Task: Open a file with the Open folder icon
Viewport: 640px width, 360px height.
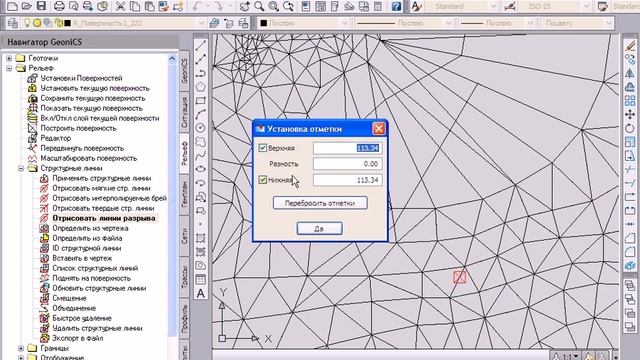Action: pos(27,6)
